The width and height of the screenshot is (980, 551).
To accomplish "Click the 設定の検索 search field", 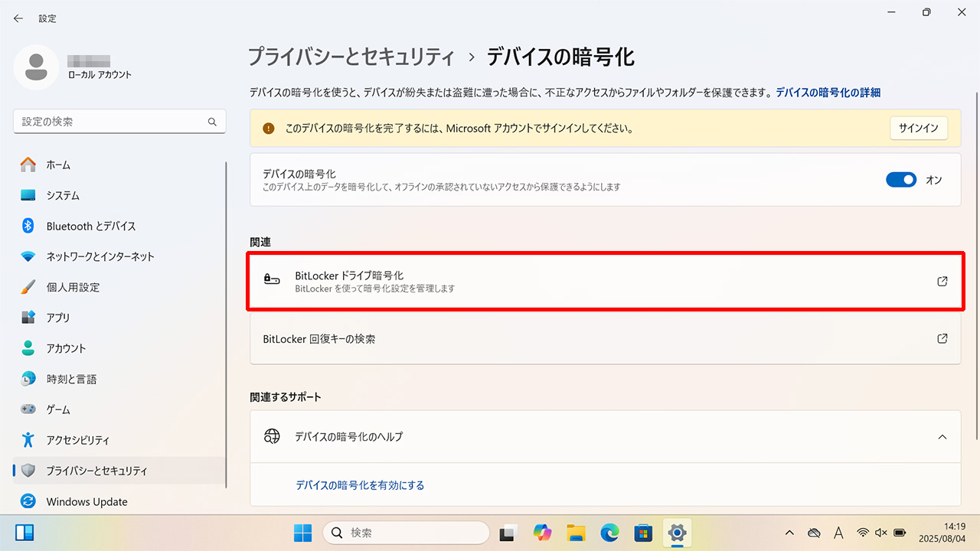I will point(119,122).
